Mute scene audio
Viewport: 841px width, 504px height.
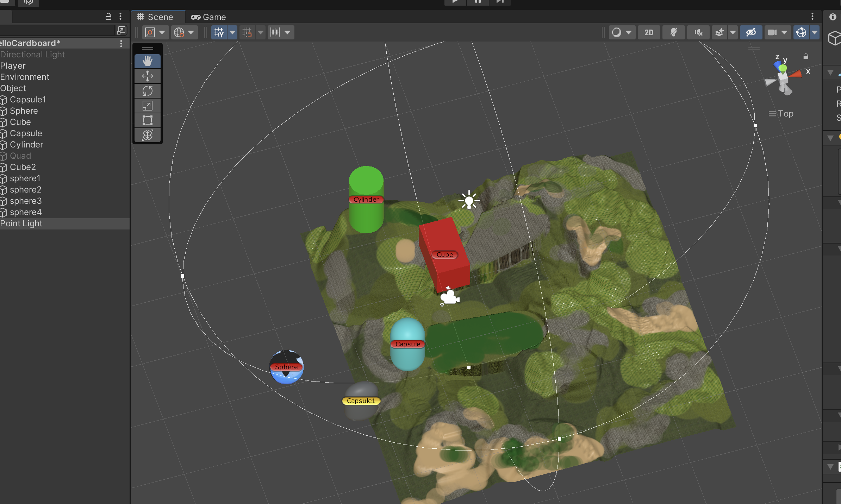coord(698,32)
